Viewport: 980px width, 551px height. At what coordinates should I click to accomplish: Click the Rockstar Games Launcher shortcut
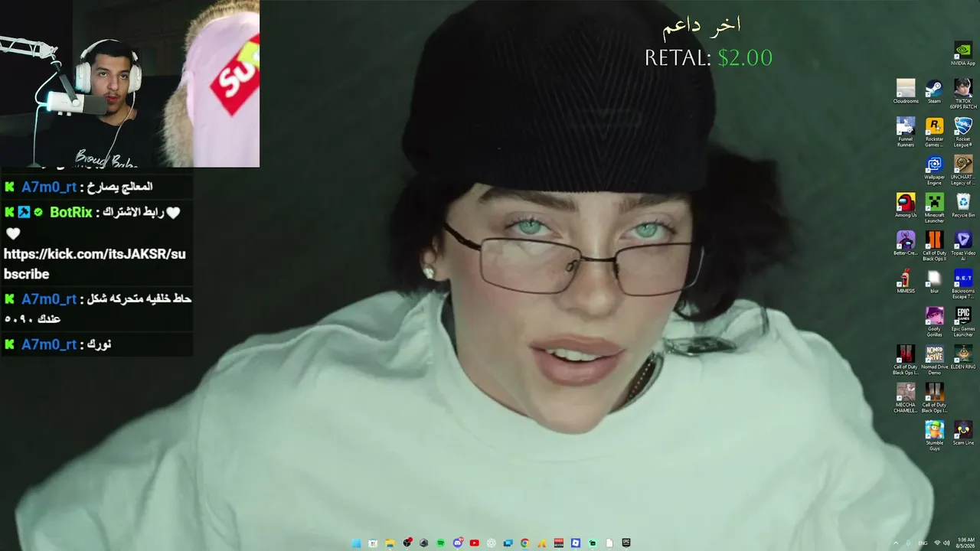[x=934, y=131]
